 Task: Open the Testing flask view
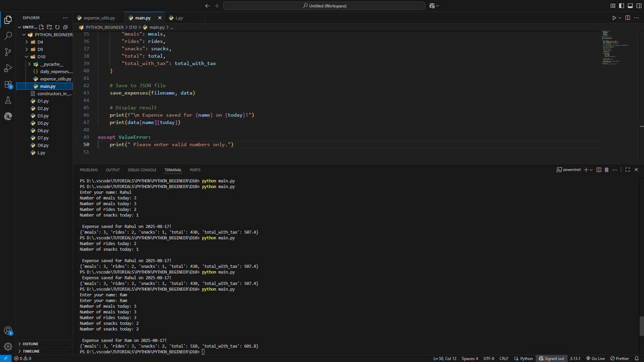[x=8, y=100]
